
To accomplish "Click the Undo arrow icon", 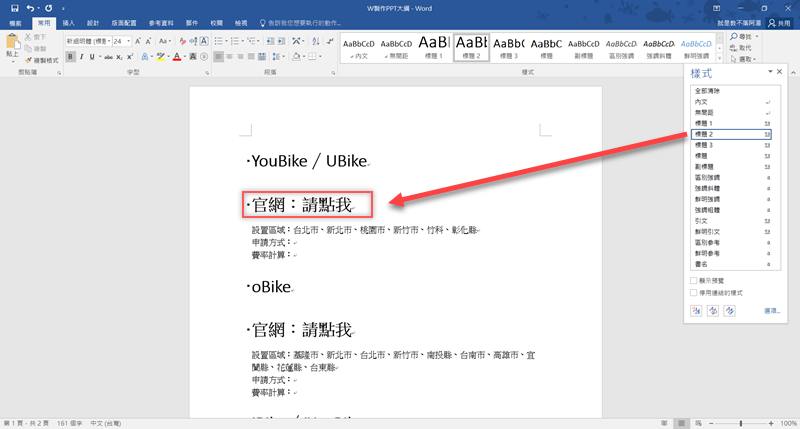I will point(31,8).
